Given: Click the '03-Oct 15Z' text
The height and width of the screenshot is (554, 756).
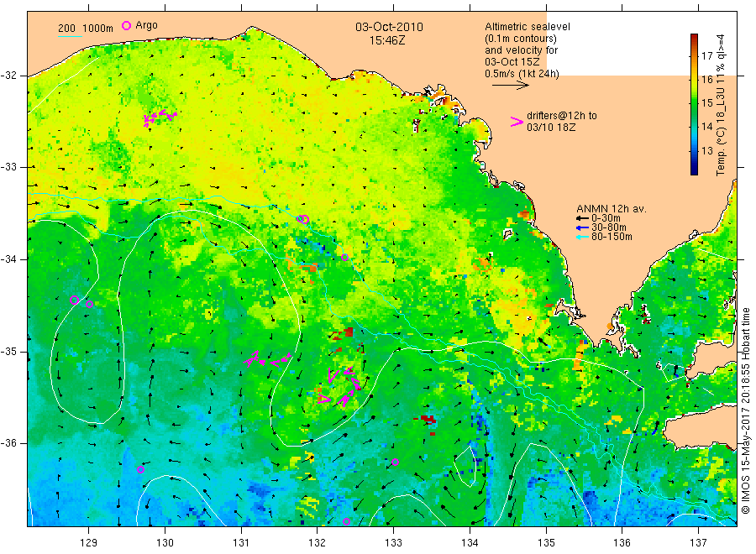Looking at the screenshot, I should (x=512, y=61).
